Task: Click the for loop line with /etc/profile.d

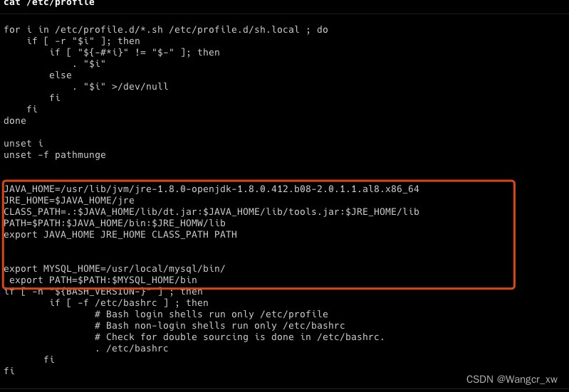Action: 166,30
